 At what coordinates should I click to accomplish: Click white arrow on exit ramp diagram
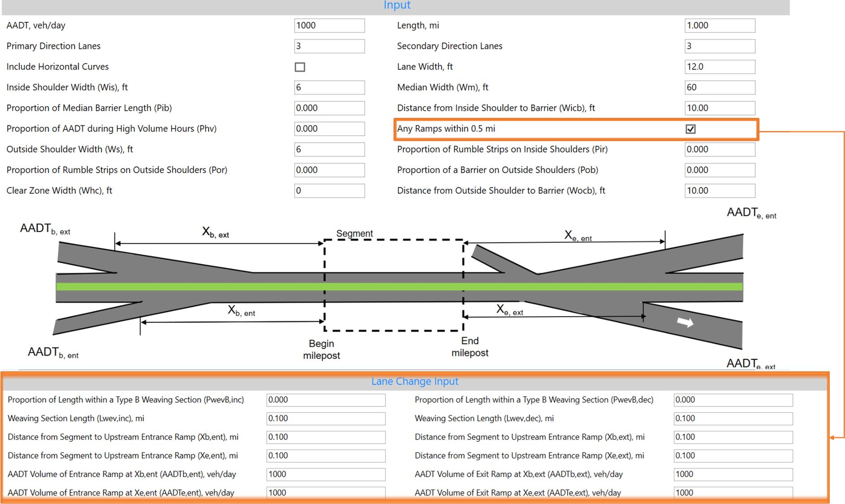(685, 322)
